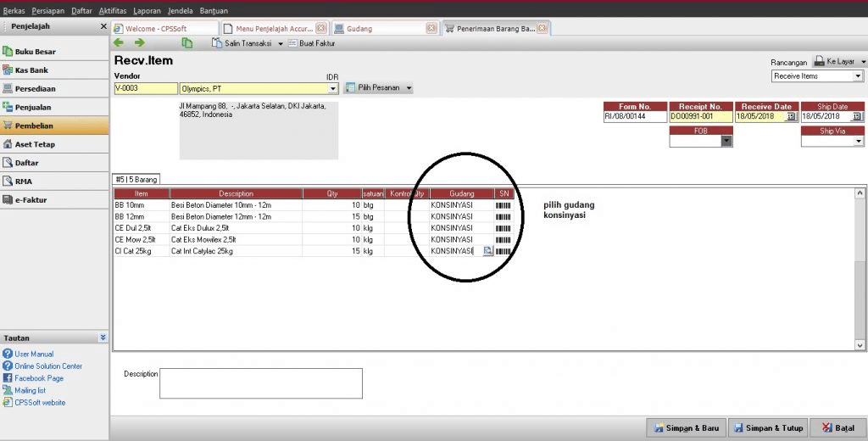868x441 pixels.
Task: Click the Simpan & Tutup button
Action: coord(768,427)
